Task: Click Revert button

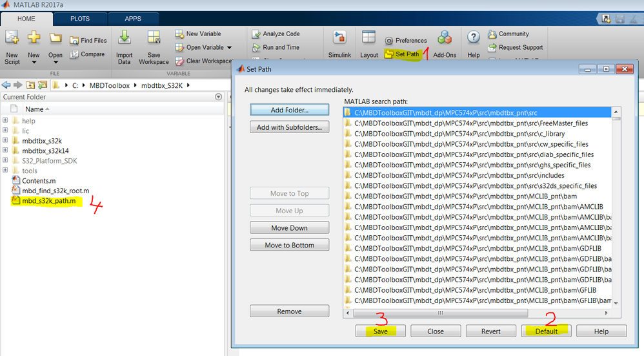Action: 491,331
